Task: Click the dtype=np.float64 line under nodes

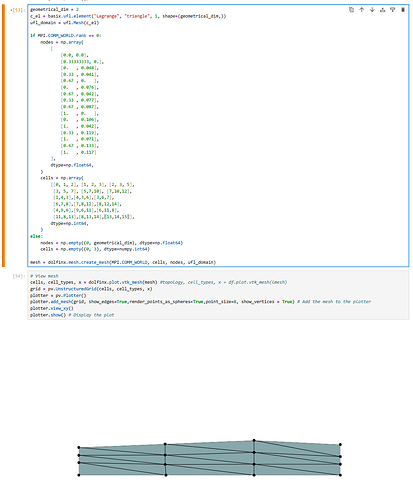Action: click(72, 165)
